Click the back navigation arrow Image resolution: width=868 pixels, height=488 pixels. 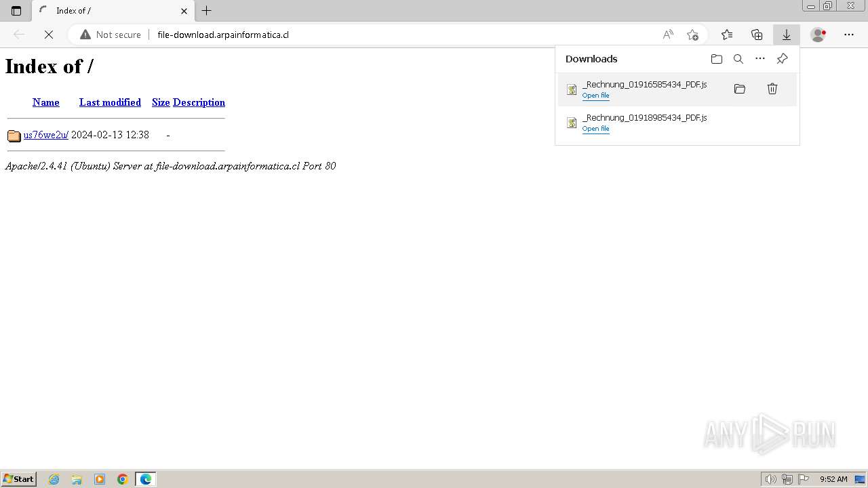click(x=19, y=35)
